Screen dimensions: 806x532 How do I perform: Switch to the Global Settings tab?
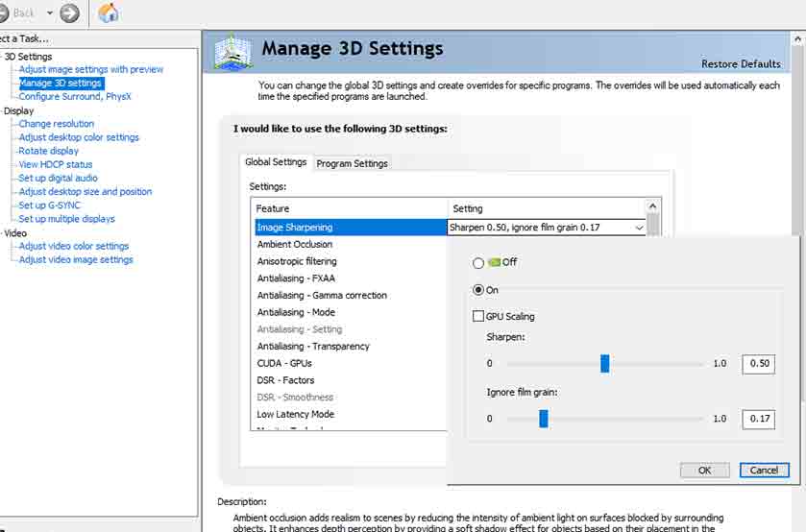[276, 162]
